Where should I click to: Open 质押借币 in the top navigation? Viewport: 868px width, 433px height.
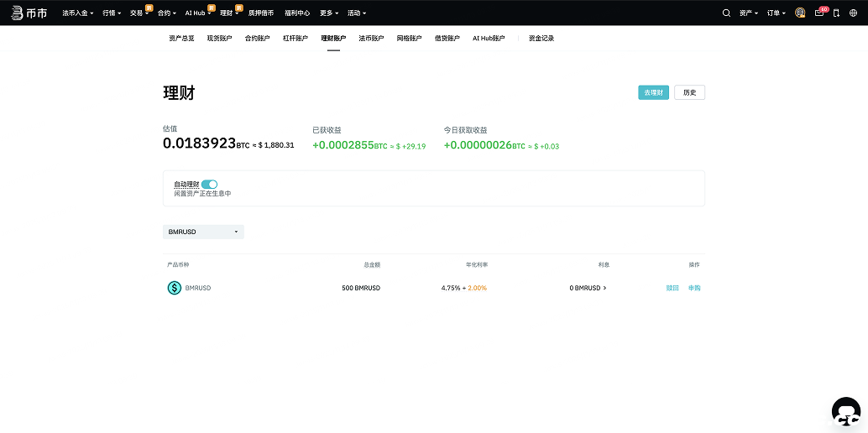(261, 13)
